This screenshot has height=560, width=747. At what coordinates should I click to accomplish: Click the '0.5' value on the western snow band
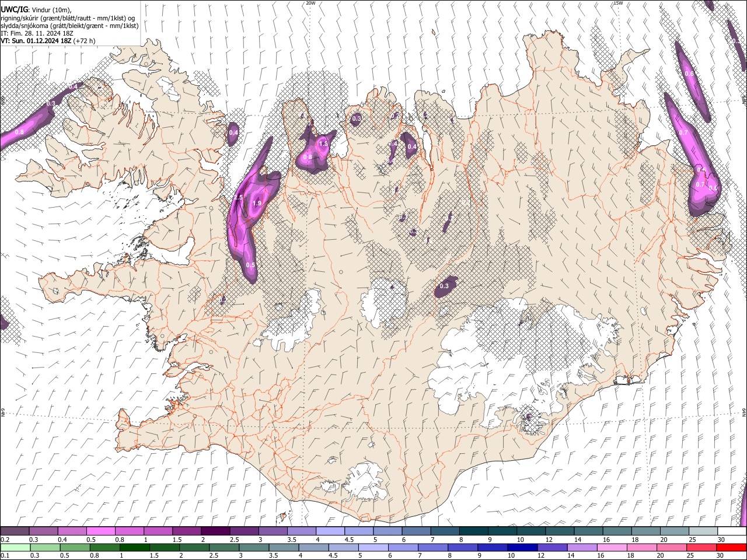click(x=251, y=265)
